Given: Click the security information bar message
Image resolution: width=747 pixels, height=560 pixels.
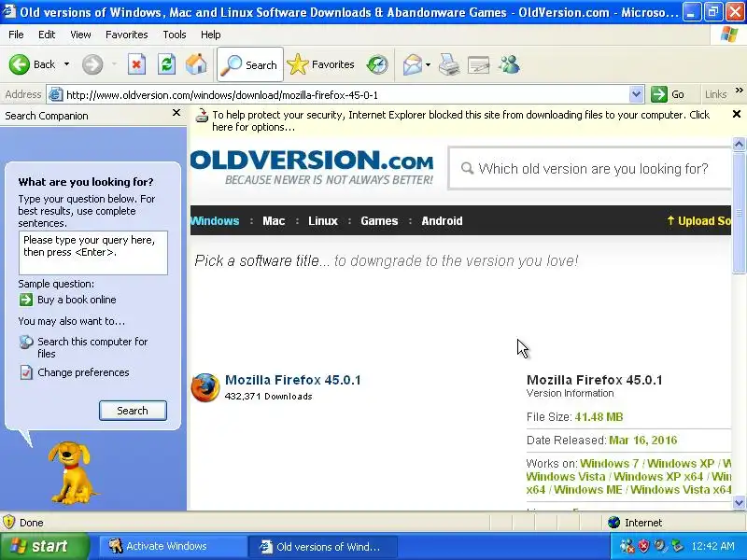Looking at the screenshot, I should 460,120.
